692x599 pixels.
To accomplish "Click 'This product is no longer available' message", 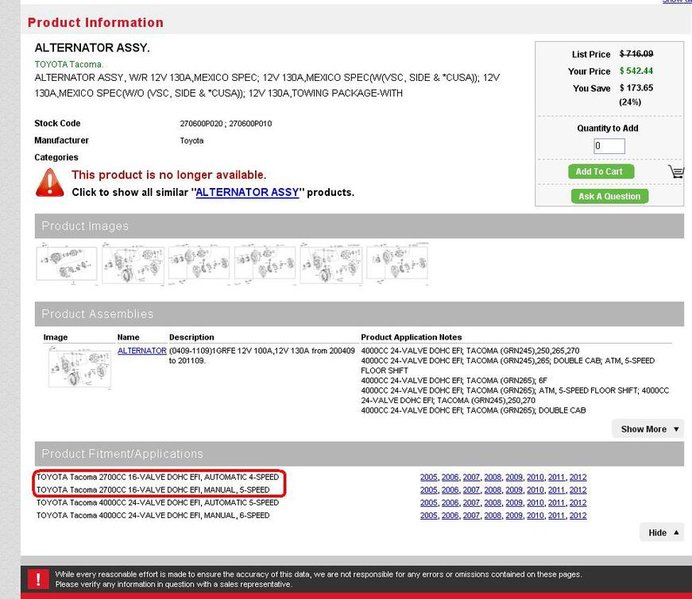I will coord(169,175).
